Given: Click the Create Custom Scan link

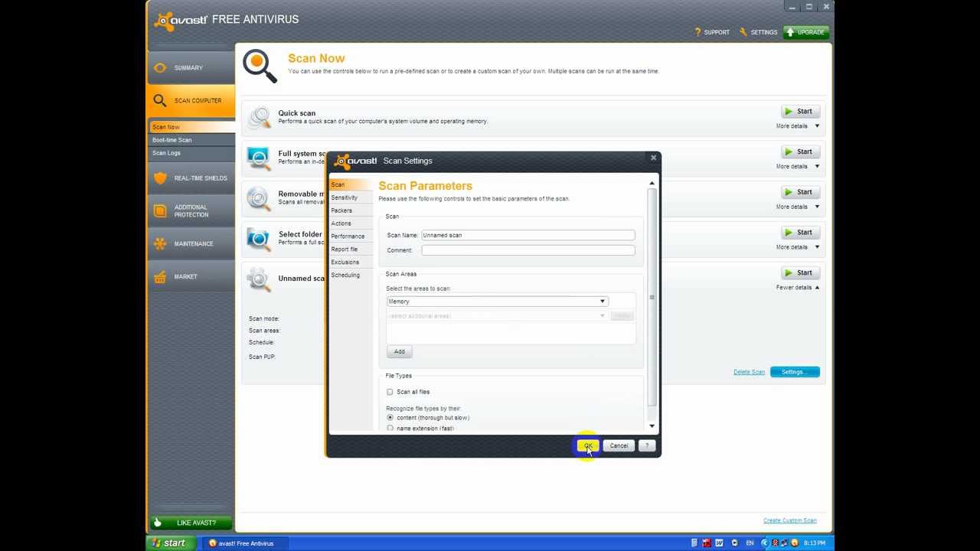Looking at the screenshot, I should point(789,520).
